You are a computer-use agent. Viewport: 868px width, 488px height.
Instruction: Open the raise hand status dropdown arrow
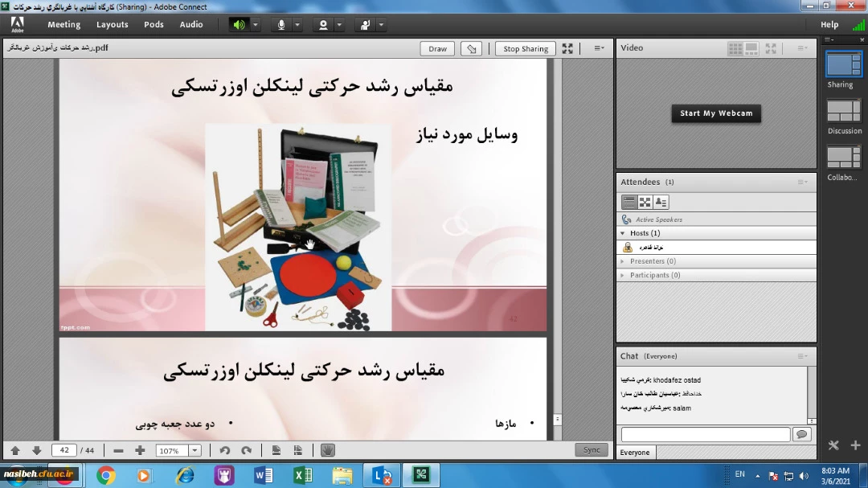pos(381,25)
